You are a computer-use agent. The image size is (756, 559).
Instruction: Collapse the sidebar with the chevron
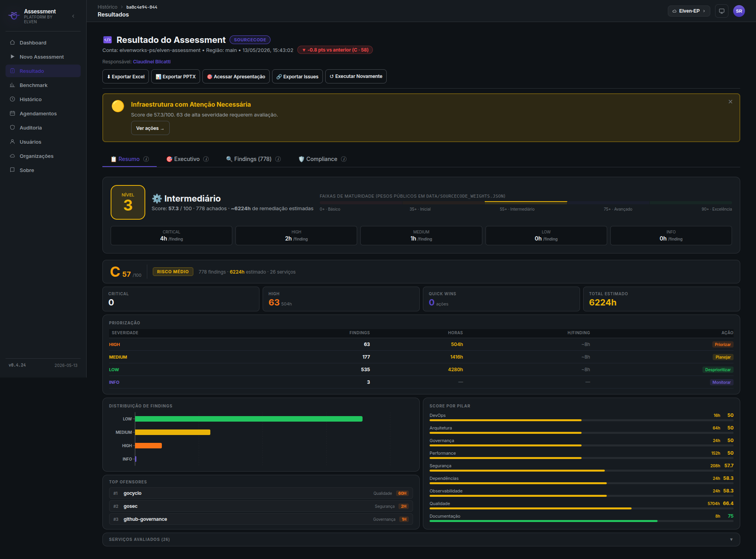(x=73, y=16)
